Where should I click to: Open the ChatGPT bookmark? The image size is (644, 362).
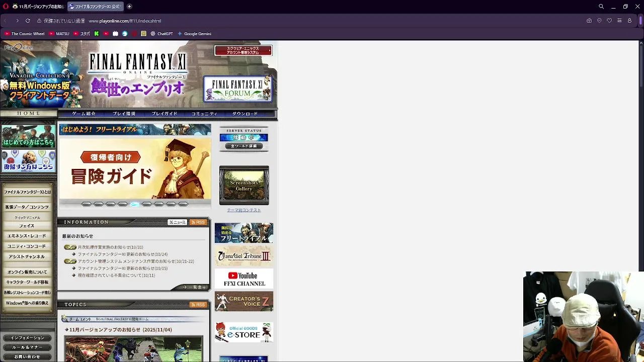click(x=162, y=34)
